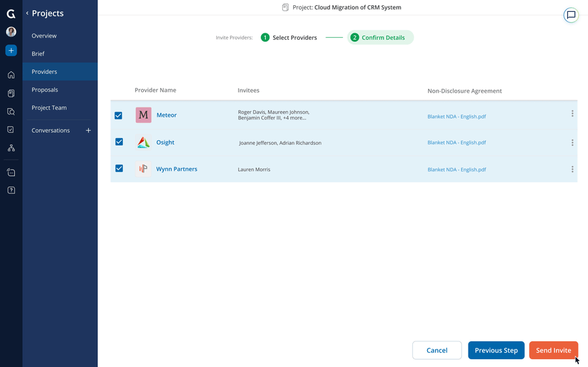
Task: Click the Osight logo thumbnail
Action: pyautogui.click(x=143, y=142)
